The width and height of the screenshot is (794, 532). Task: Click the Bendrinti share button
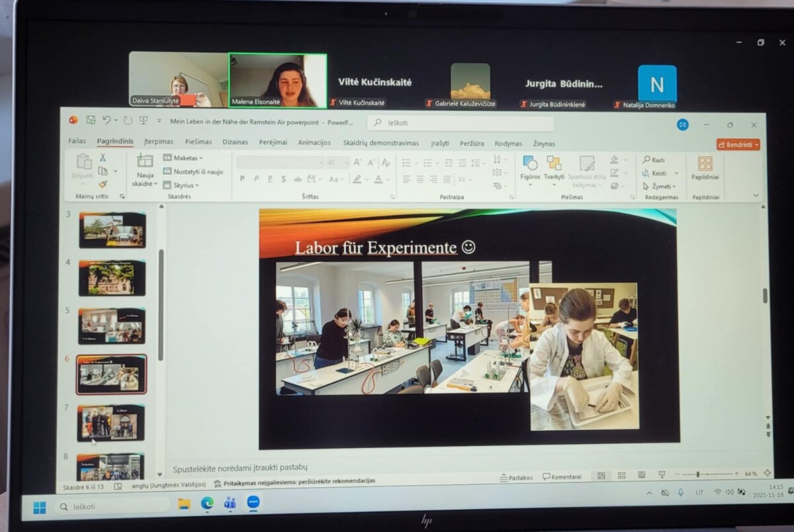738,144
